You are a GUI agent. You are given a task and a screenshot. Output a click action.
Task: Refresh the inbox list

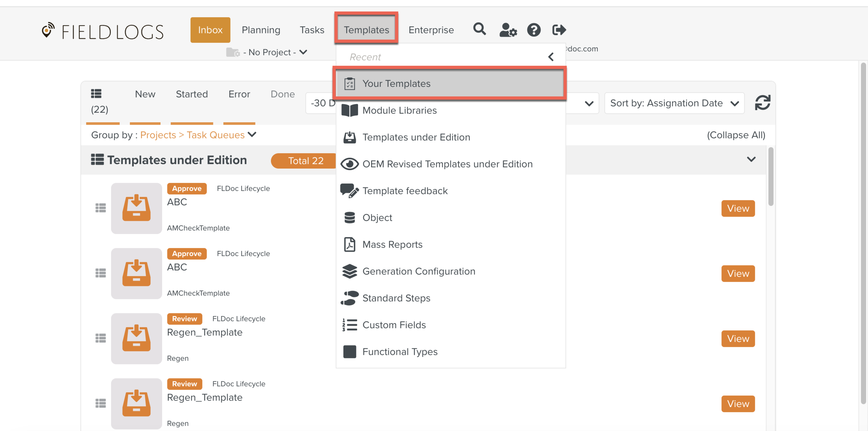click(762, 103)
